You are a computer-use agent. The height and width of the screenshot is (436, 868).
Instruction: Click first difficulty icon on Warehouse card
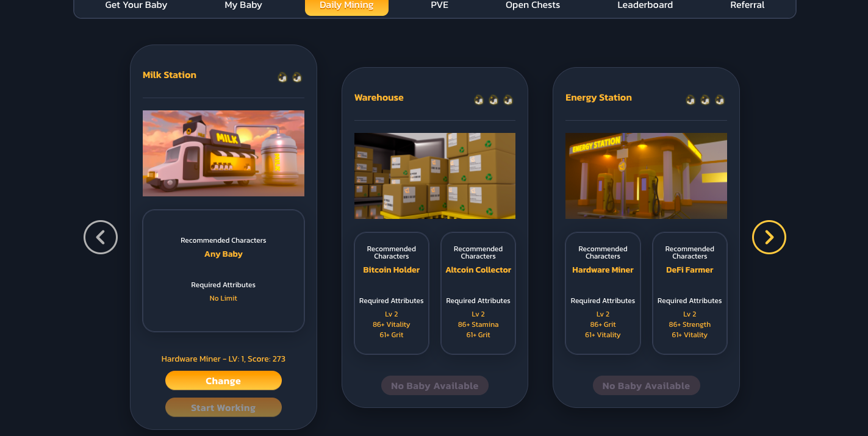[x=479, y=99]
